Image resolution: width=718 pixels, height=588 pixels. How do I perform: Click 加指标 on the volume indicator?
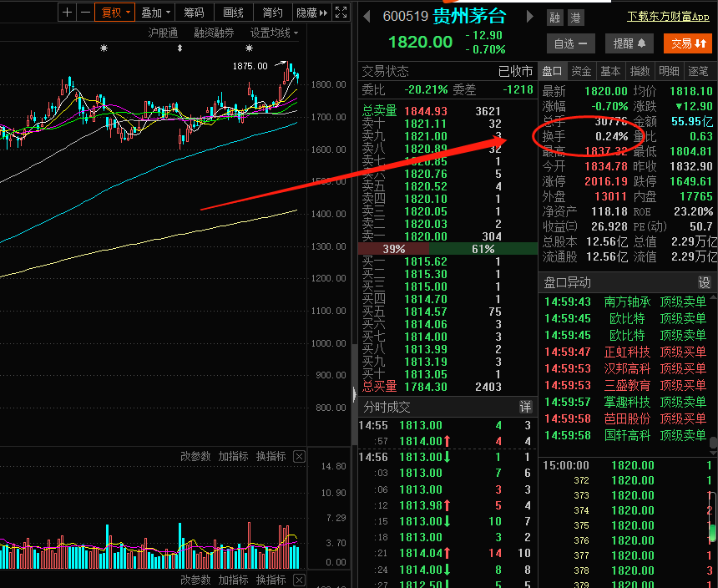coord(233,456)
